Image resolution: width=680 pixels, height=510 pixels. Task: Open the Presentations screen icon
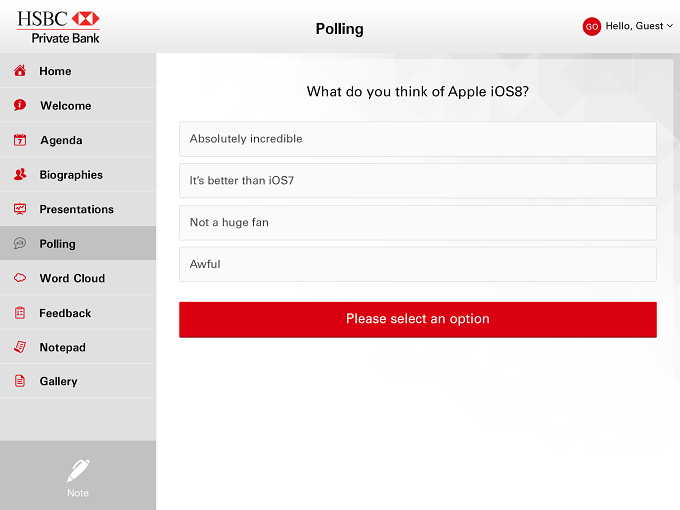point(20,209)
